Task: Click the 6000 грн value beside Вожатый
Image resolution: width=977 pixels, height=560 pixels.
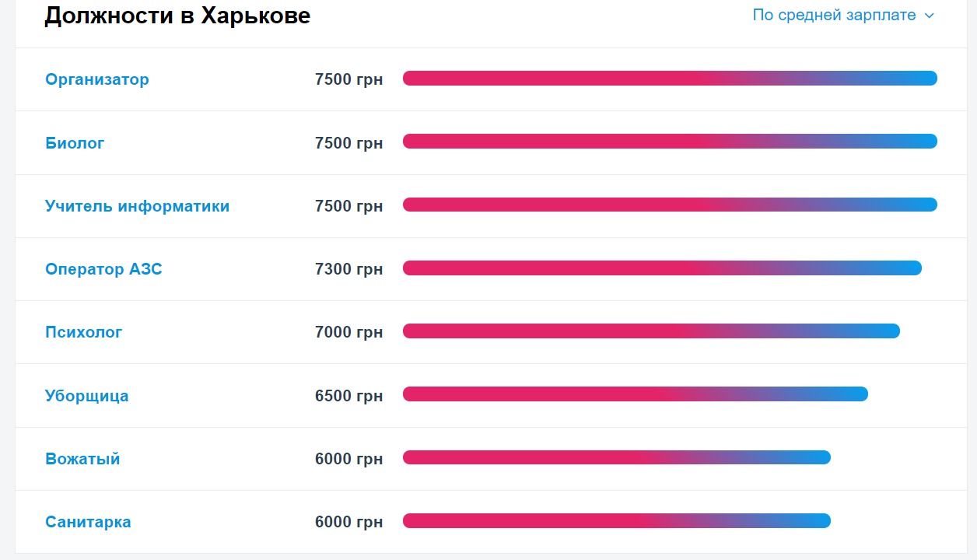Action: click(348, 459)
